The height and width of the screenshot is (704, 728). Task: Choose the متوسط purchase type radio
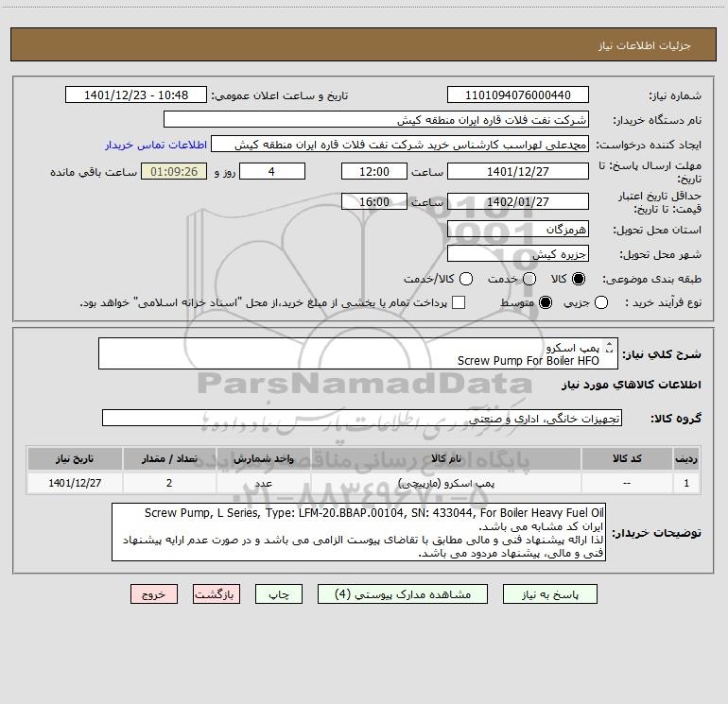click(546, 303)
